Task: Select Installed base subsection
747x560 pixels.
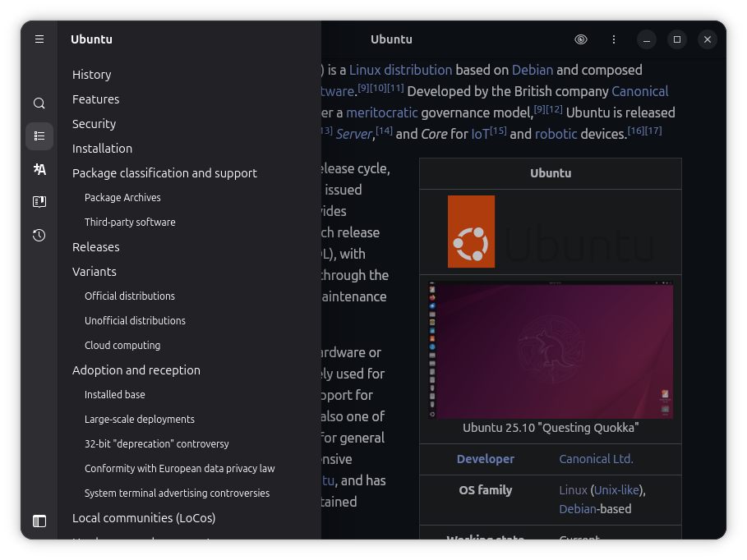Action: (x=115, y=394)
